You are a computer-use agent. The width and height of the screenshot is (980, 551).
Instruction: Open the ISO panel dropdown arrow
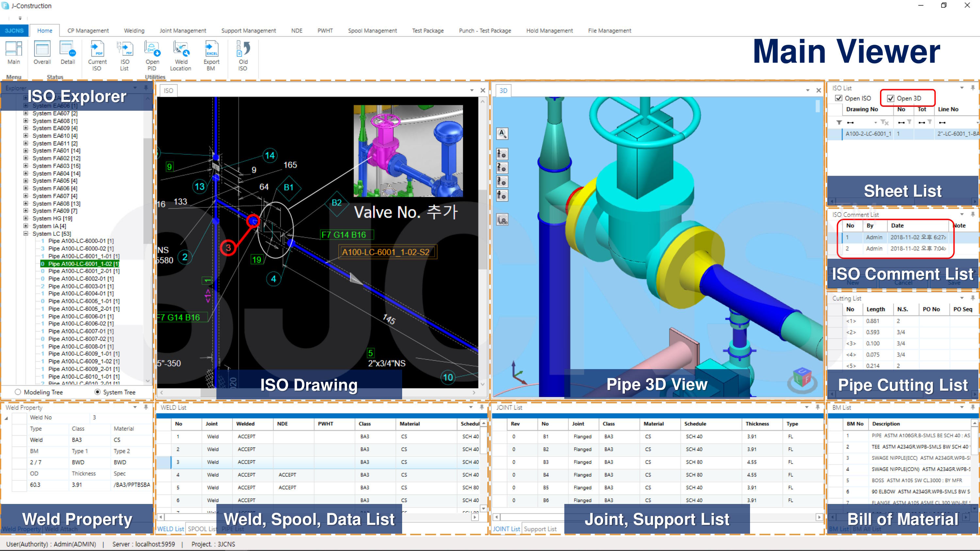472,90
